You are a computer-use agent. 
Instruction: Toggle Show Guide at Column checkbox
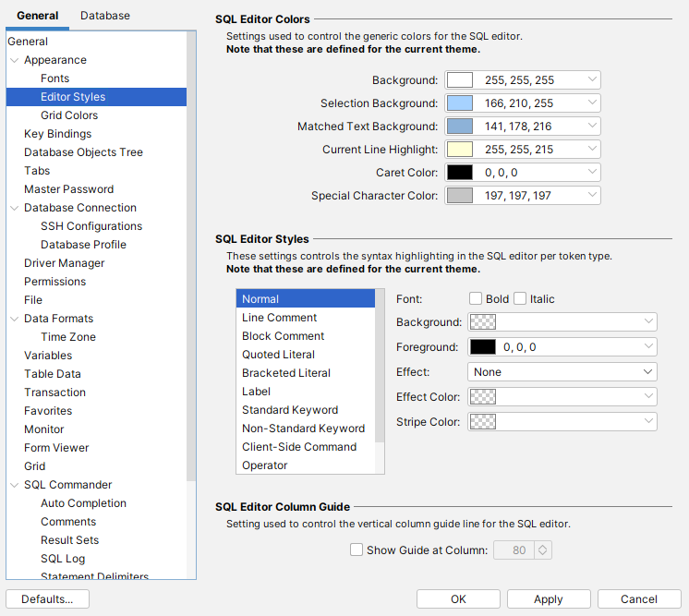click(x=357, y=550)
